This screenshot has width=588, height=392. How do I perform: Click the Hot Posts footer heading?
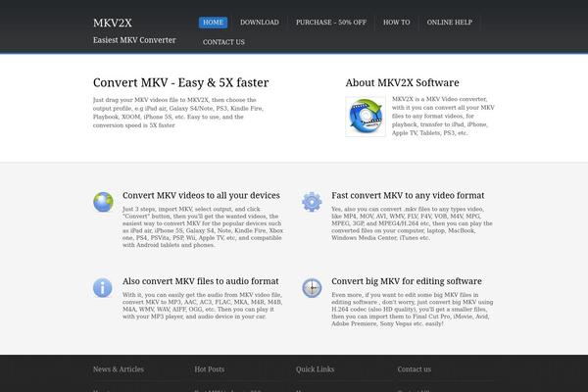click(x=210, y=369)
